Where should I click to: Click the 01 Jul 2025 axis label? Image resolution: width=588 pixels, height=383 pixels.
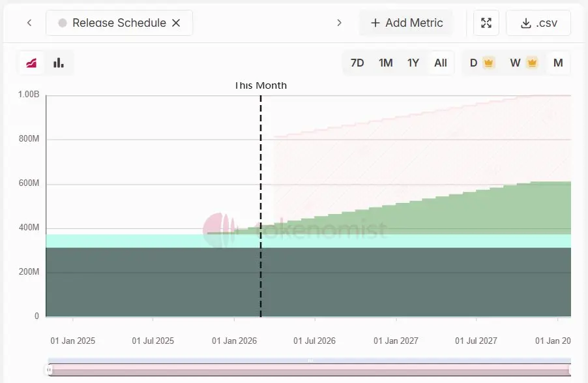coord(153,341)
